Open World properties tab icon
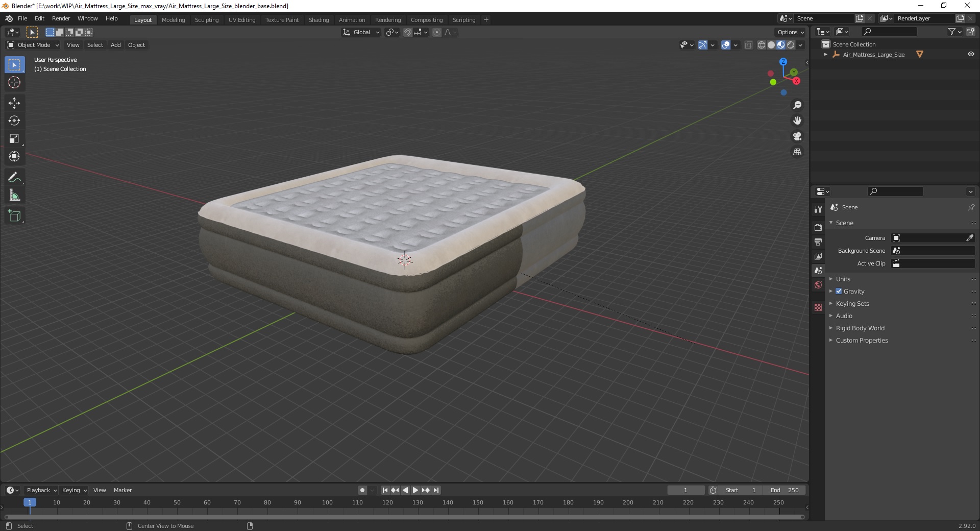 [818, 285]
